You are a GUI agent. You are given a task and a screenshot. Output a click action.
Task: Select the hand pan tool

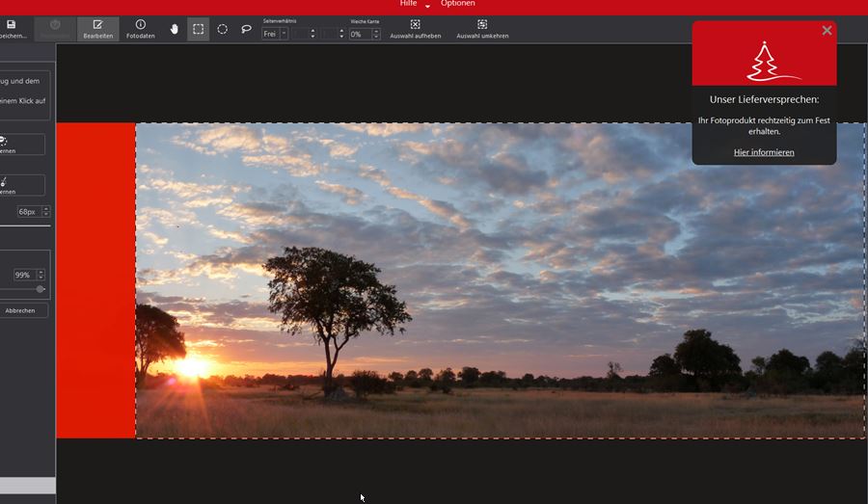pyautogui.click(x=175, y=29)
